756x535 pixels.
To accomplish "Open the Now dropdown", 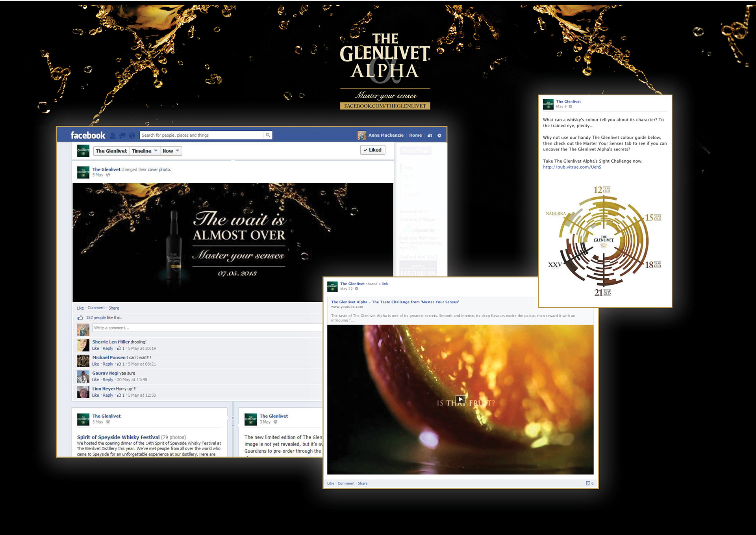I will [x=171, y=151].
